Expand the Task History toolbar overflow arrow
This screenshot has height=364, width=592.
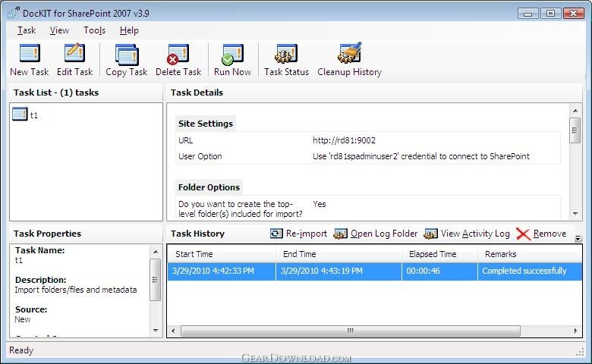(578, 238)
